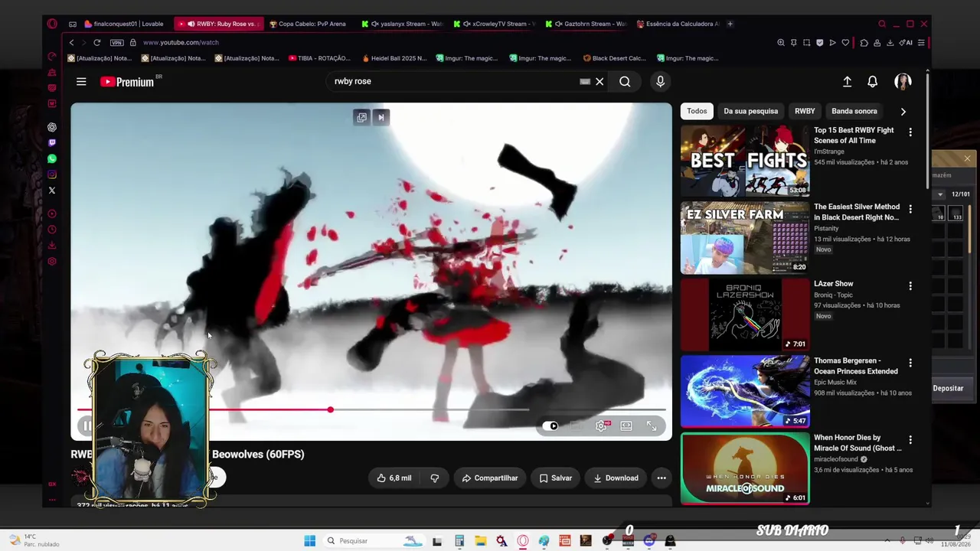Switch to the 'xCrowleyTV Stream' browser tab

pos(495,24)
